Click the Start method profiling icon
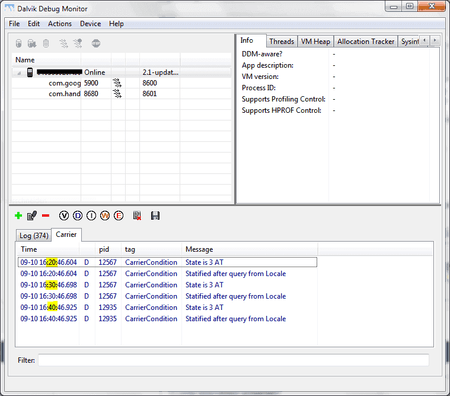The height and width of the screenshot is (396, 450). [x=78, y=43]
